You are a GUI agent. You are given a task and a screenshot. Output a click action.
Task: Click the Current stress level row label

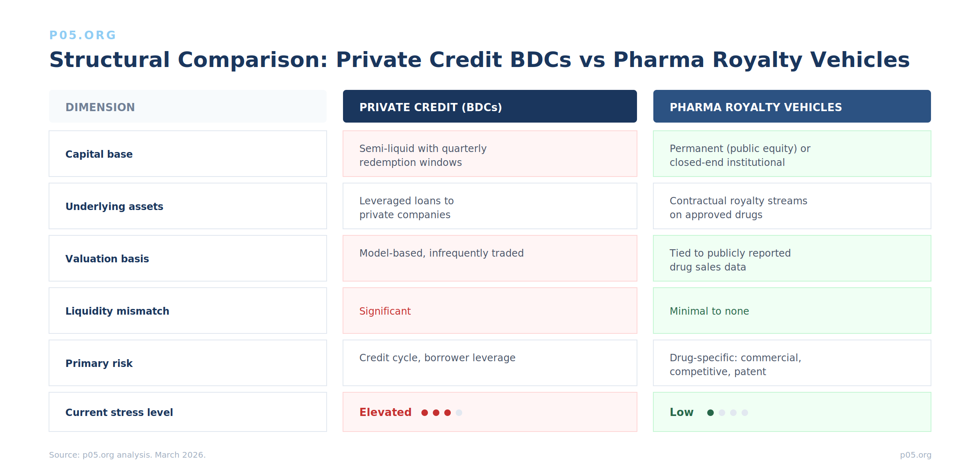[119, 412]
